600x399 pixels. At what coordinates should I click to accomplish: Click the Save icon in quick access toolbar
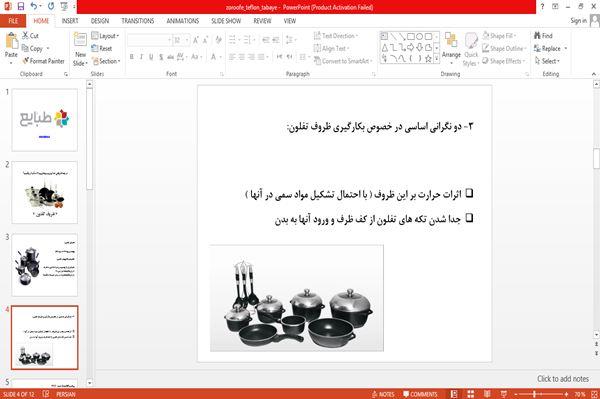[21, 6]
